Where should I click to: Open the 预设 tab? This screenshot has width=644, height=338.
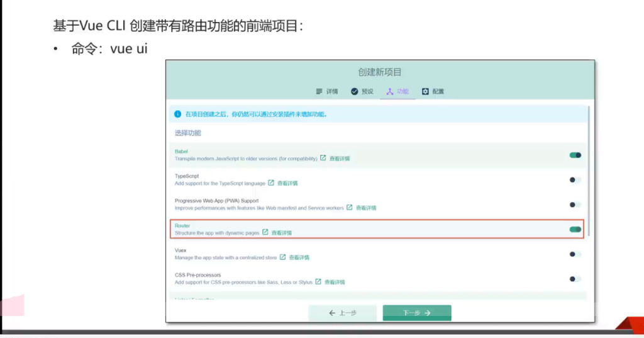tap(362, 91)
